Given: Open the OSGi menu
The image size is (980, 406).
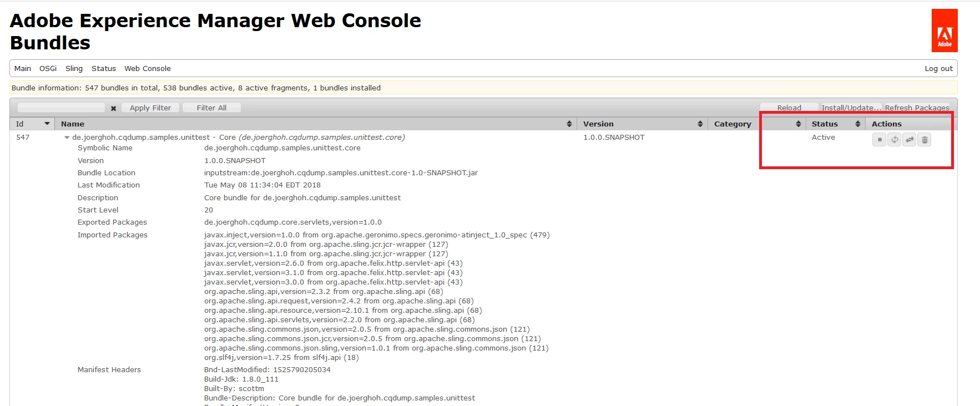Looking at the screenshot, I should pos(48,68).
